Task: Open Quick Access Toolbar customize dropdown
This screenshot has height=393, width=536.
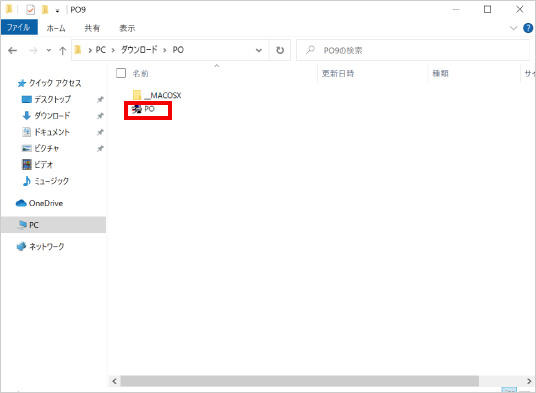Action: point(57,11)
